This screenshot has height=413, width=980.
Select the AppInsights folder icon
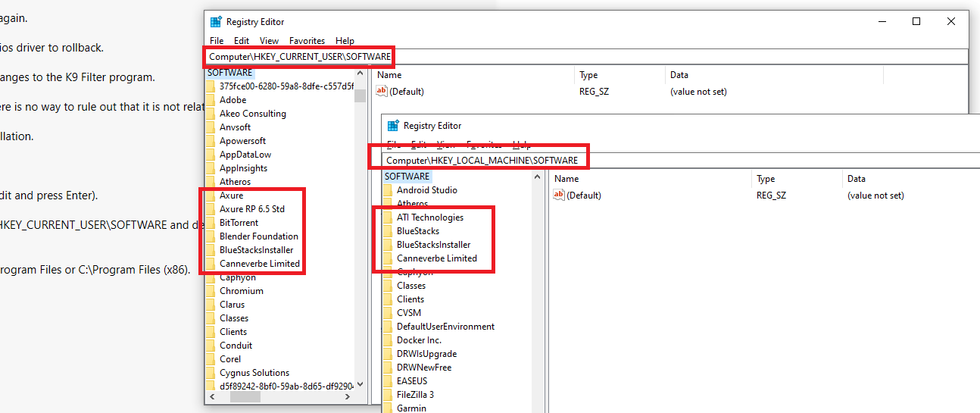[211, 168]
